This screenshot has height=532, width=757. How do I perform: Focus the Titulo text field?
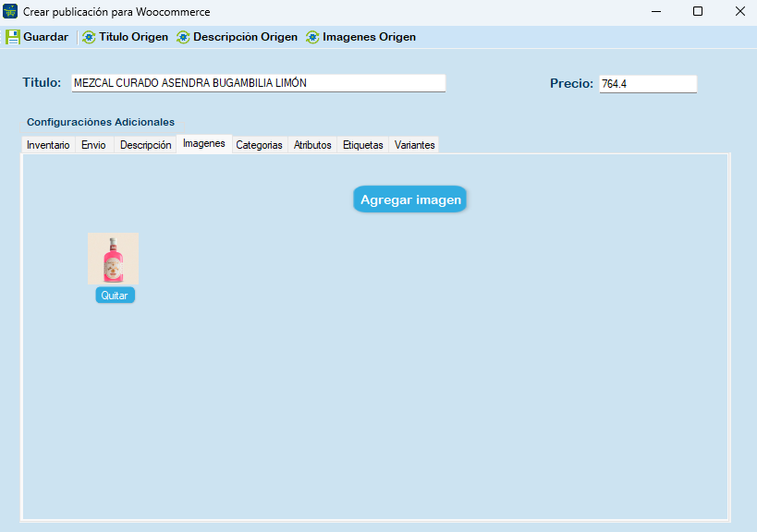point(258,83)
